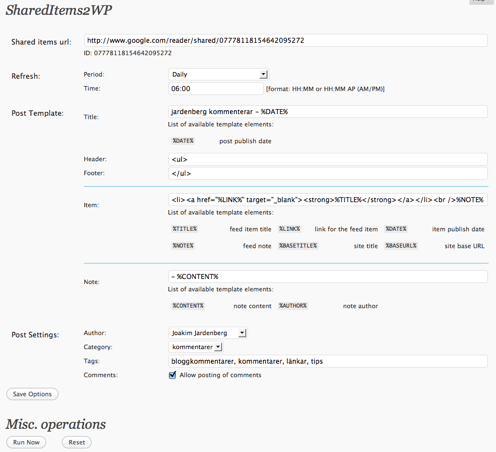Click the ID number text below the url

click(x=128, y=53)
